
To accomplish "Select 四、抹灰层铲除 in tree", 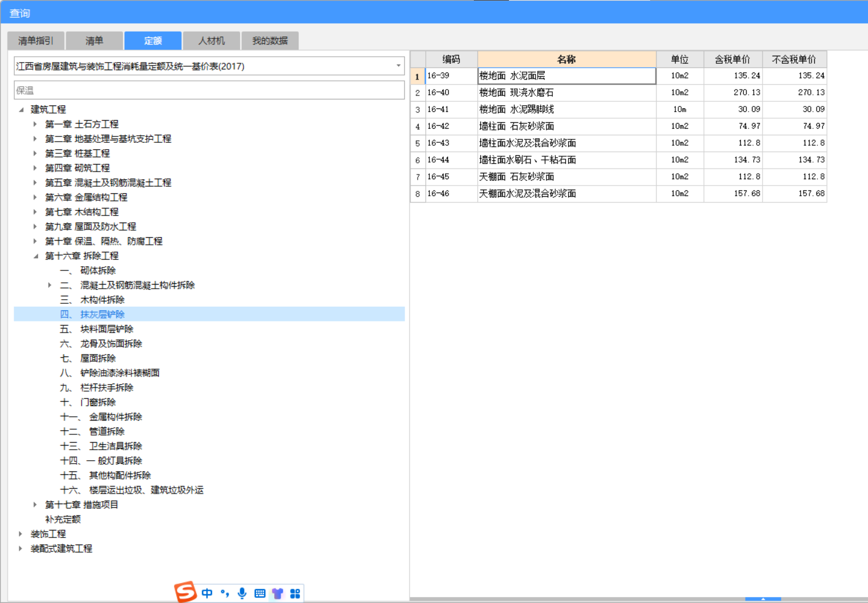I will pos(92,314).
